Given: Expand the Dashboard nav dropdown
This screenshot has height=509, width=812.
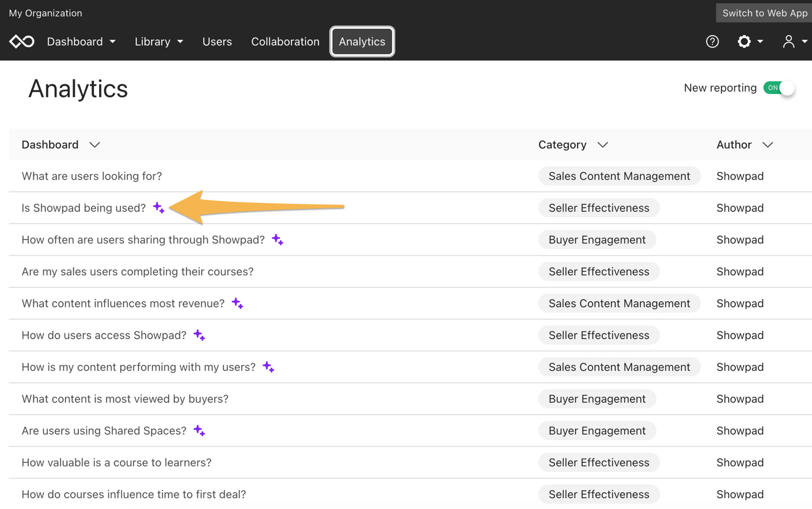Looking at the screenshot, I should (x=81, y=41).
